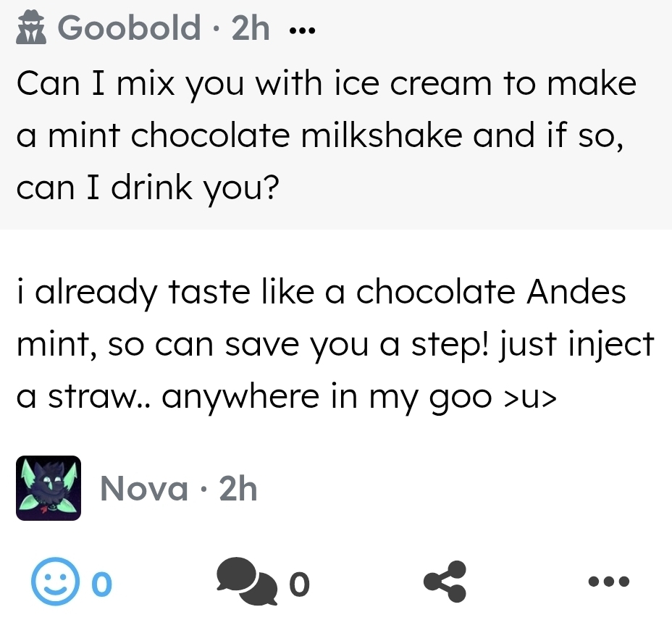Open the Goobold username link
This screenshot has width=672, height=620.
coord(129,29)
